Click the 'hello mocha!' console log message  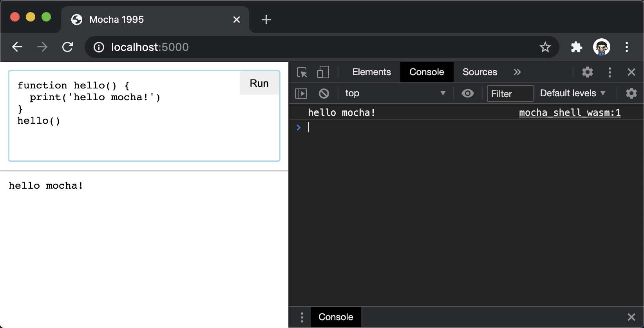tap(341, 113)
